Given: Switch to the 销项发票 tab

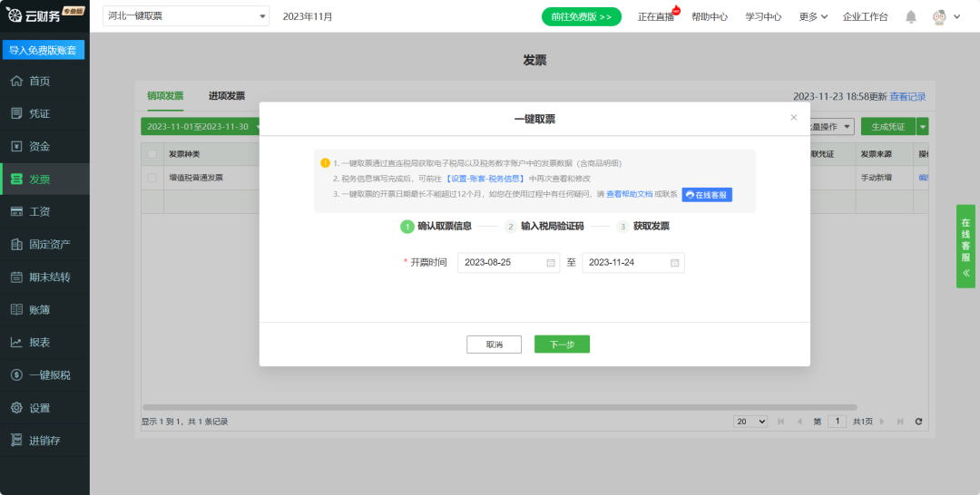Looking at the screenshot, I should (x=165, y=95).
